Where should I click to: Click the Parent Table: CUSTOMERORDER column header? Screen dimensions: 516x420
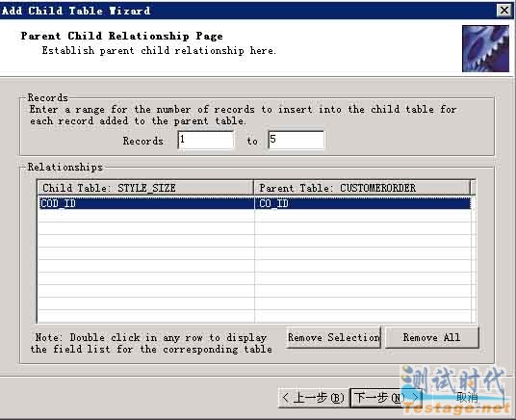[x=362, y=188]
